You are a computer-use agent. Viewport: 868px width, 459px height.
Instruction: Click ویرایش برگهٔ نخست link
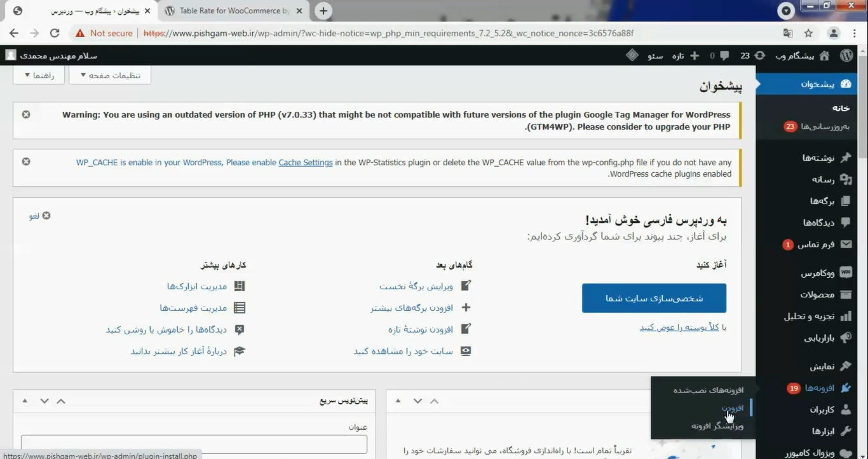point(416,286)
